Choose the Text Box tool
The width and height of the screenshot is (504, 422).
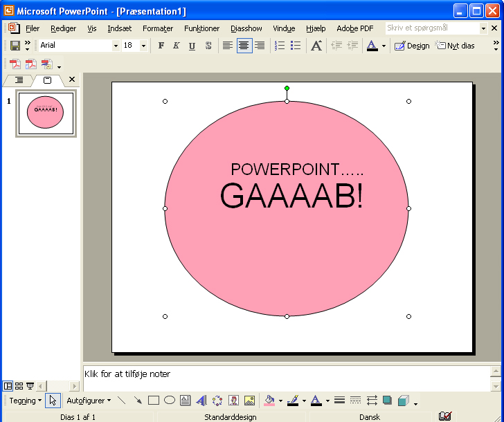click(x=186, y=401)
